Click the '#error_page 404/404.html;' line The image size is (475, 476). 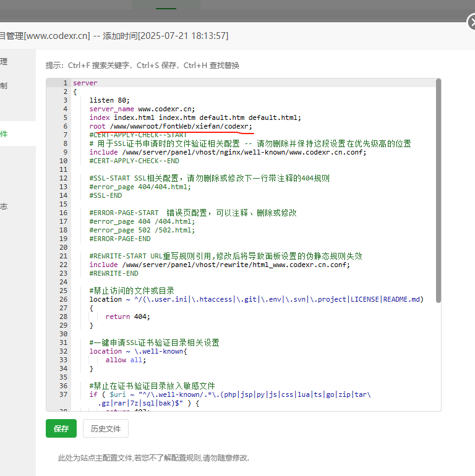[x=140, y=187]
